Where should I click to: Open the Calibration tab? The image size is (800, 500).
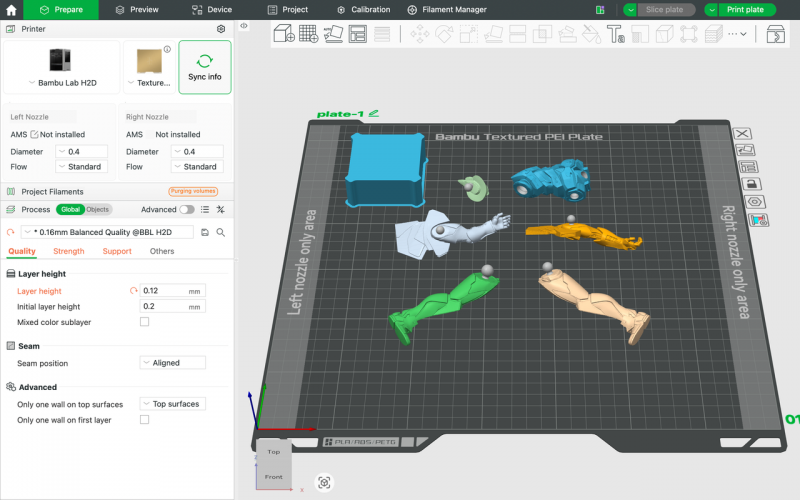[364, 10]
